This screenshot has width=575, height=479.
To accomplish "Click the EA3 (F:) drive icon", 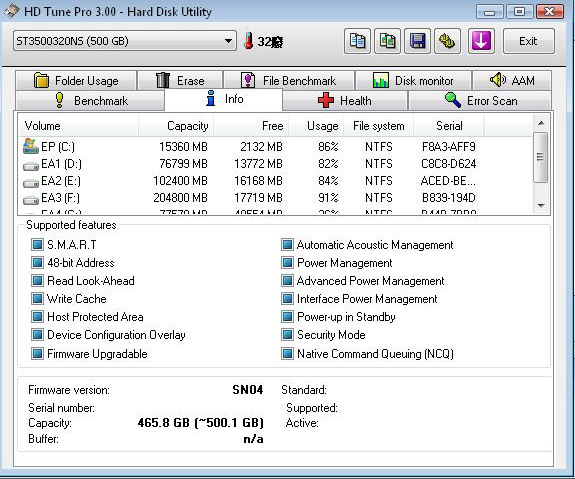I will 31,200.
